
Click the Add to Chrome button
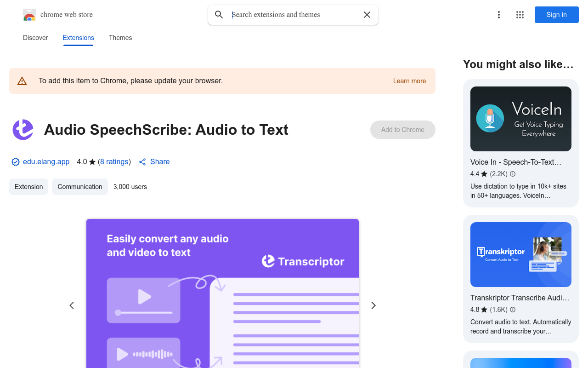click(x=403, y=130)
